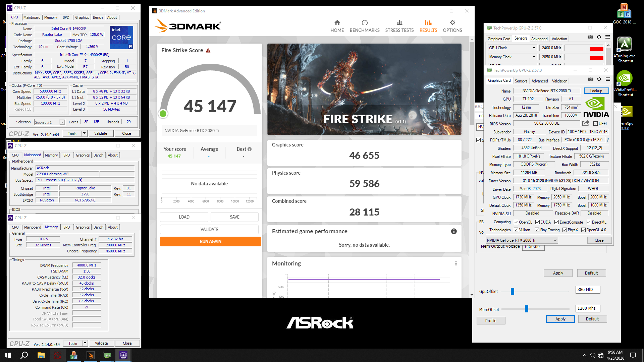
Task: Click the Fire Strike Score warning triangle
Action: coord(208,51)
